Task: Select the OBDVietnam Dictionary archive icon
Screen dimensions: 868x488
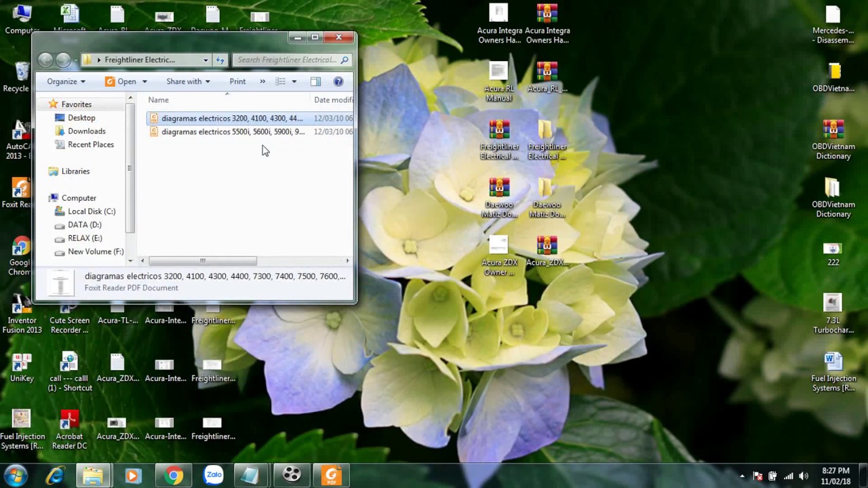Action: (833, 140)
